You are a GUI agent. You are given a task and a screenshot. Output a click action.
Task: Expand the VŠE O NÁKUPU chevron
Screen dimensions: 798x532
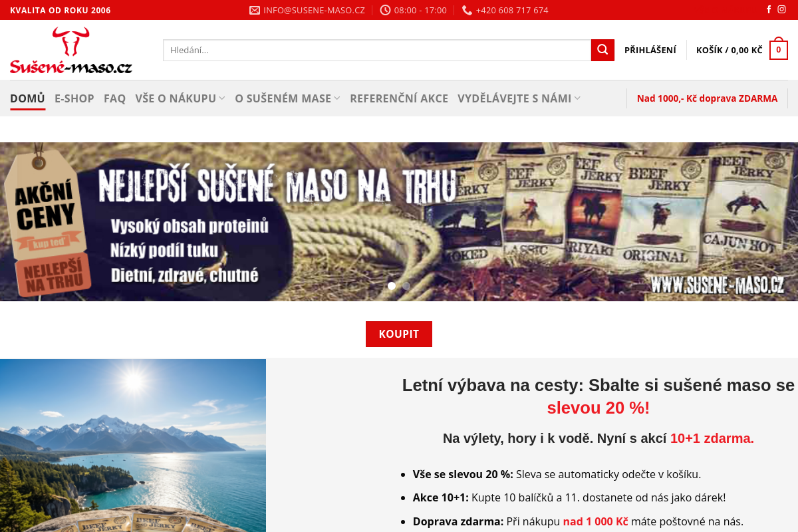221,98
